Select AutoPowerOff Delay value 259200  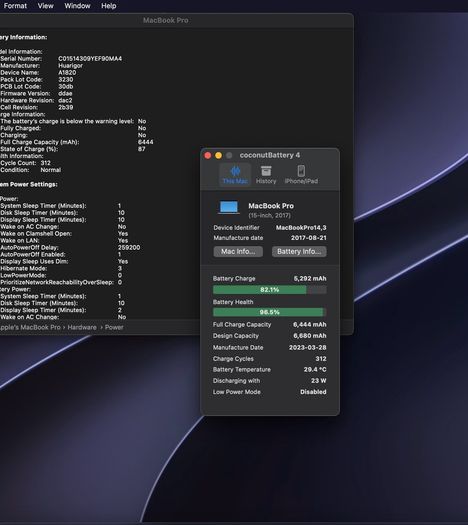pos(129,247)
